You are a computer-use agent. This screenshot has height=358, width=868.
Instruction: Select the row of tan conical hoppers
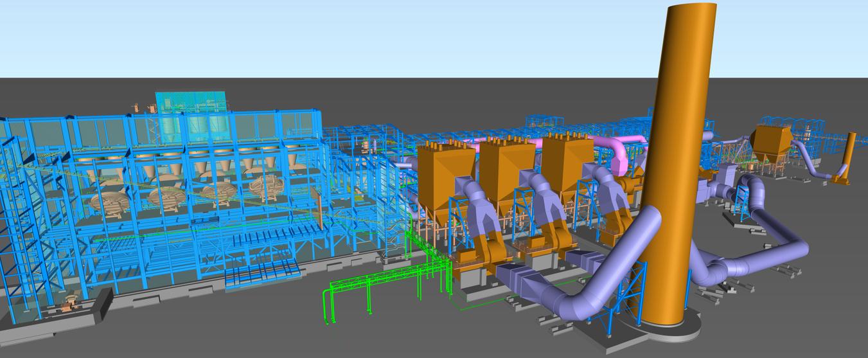193,168
